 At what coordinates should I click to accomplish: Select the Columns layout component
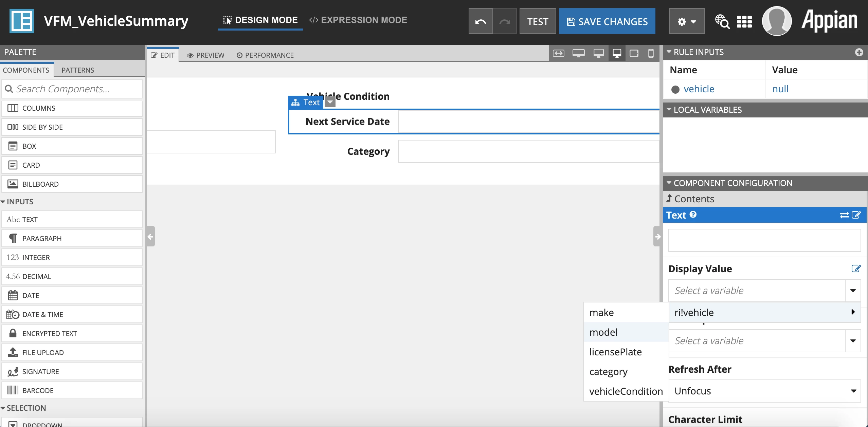point(72,108)
